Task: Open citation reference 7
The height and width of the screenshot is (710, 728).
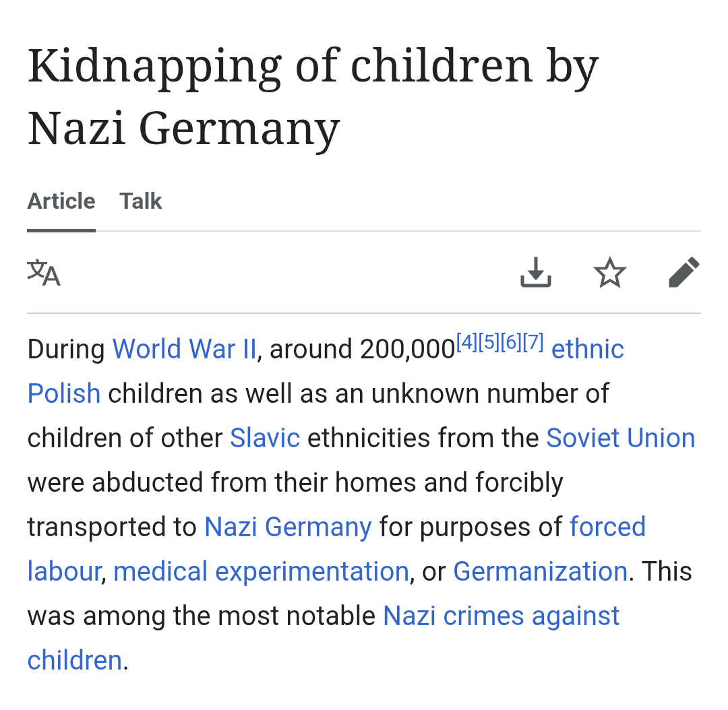Action: 533,343
